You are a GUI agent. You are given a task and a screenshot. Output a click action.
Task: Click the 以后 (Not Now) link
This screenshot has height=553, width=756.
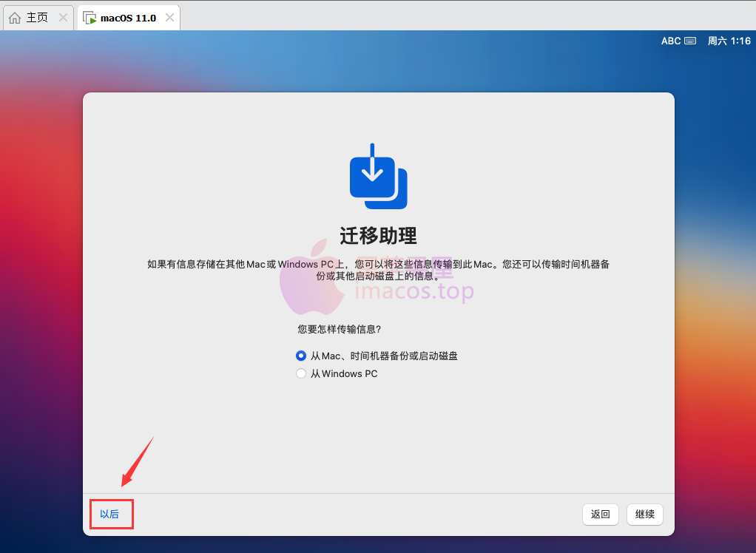[x=109, y=514]
